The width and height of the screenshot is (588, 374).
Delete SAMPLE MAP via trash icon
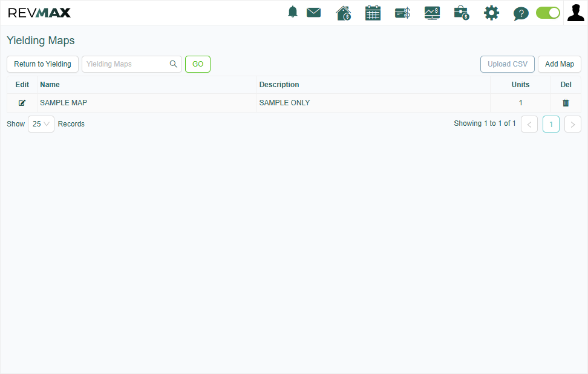566,103
